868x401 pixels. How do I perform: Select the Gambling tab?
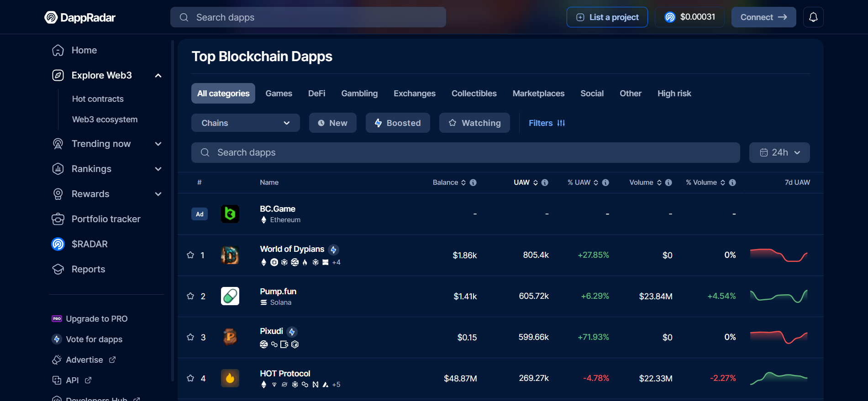359,93
